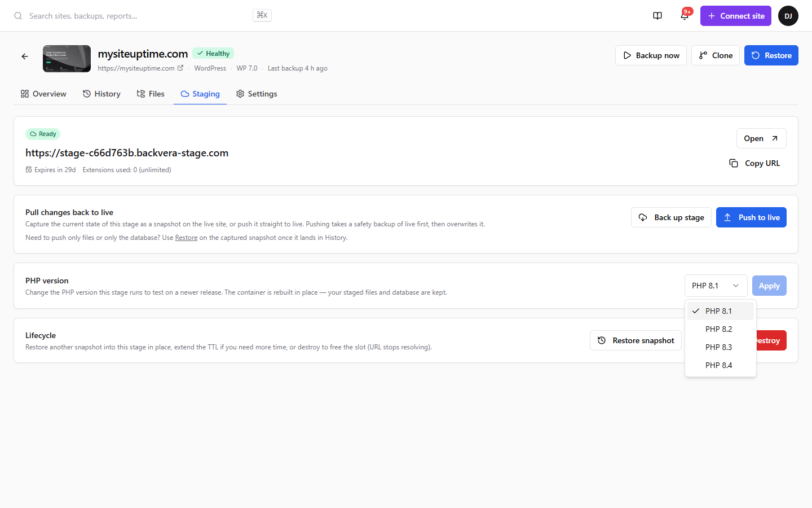
Task: Switch to the History tab
Action: tap(101, 94)
